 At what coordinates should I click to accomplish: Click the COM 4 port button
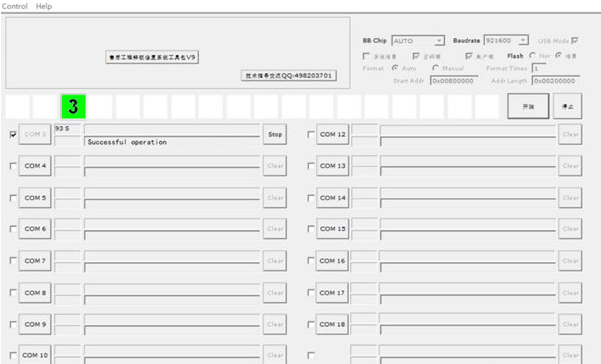pos(35,166)
